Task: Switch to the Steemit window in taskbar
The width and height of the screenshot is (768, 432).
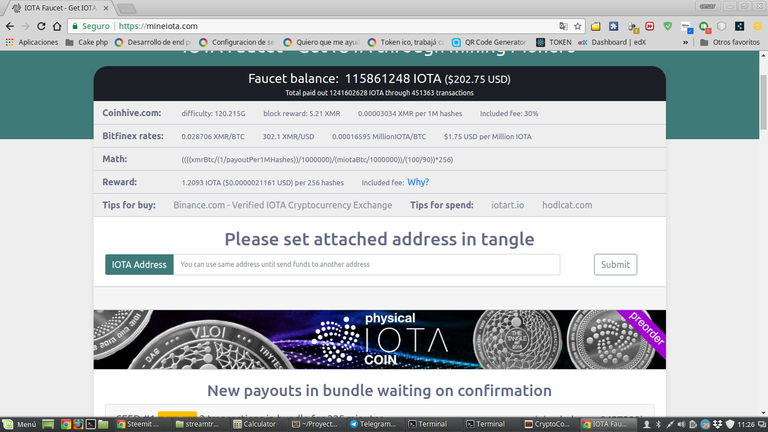Action: (143, 424)
